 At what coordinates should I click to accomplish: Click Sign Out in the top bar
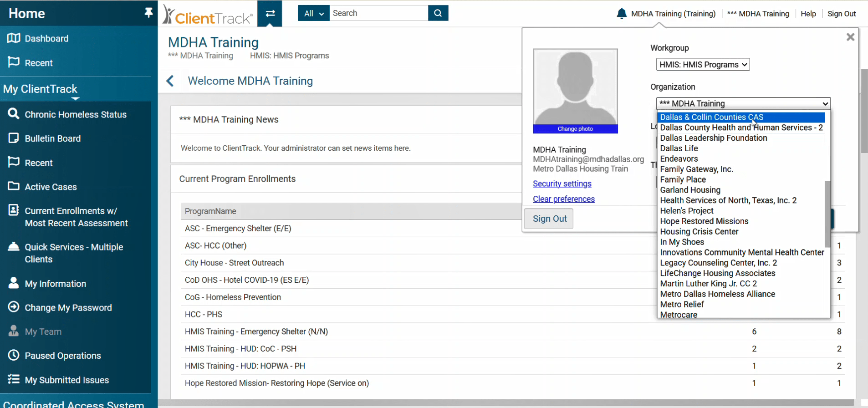[841, 14]
